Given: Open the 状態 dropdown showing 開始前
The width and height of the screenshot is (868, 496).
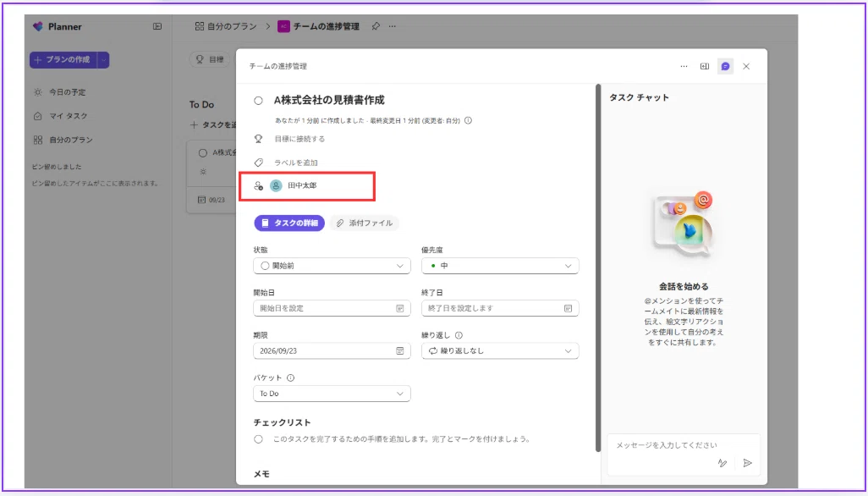Looking at the screenshot, I should pos(332,266).
